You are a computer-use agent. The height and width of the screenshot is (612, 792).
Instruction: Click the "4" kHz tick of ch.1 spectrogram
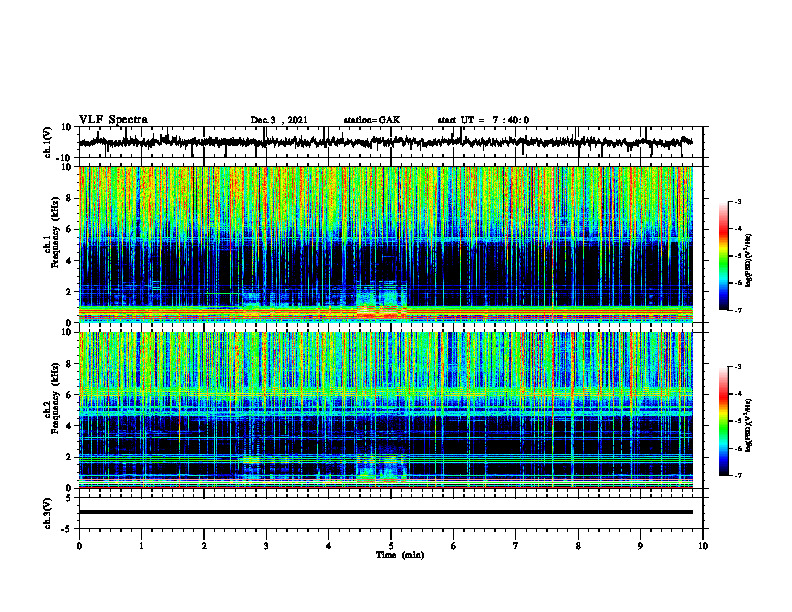click(69, 261)
